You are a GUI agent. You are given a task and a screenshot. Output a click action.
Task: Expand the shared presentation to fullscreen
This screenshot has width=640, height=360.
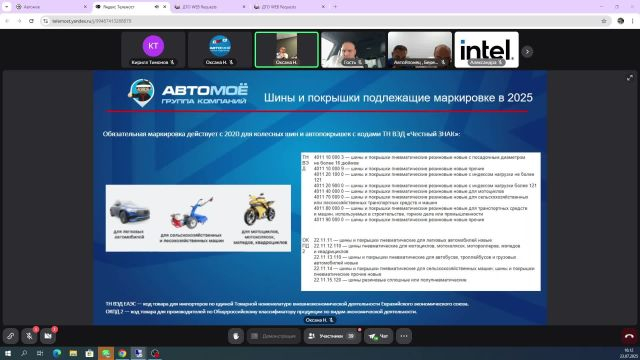(x=630, y=78)
